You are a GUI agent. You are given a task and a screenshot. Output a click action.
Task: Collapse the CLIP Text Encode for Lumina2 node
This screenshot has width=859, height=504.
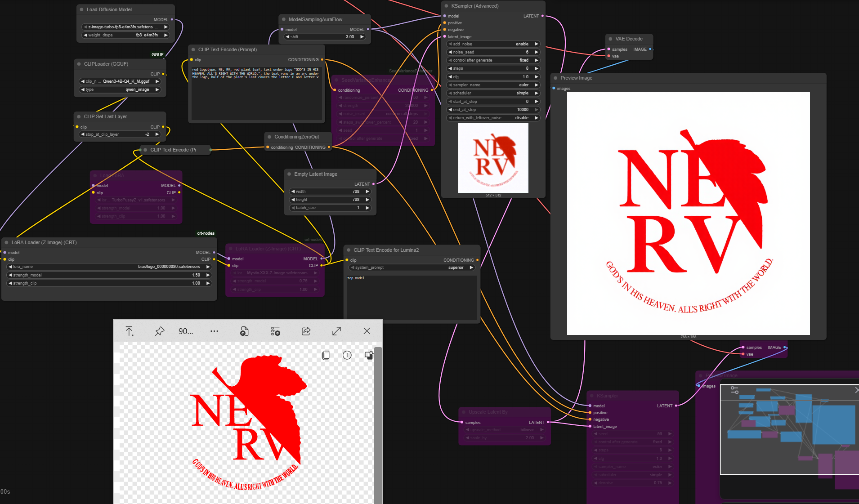point(349,250)
